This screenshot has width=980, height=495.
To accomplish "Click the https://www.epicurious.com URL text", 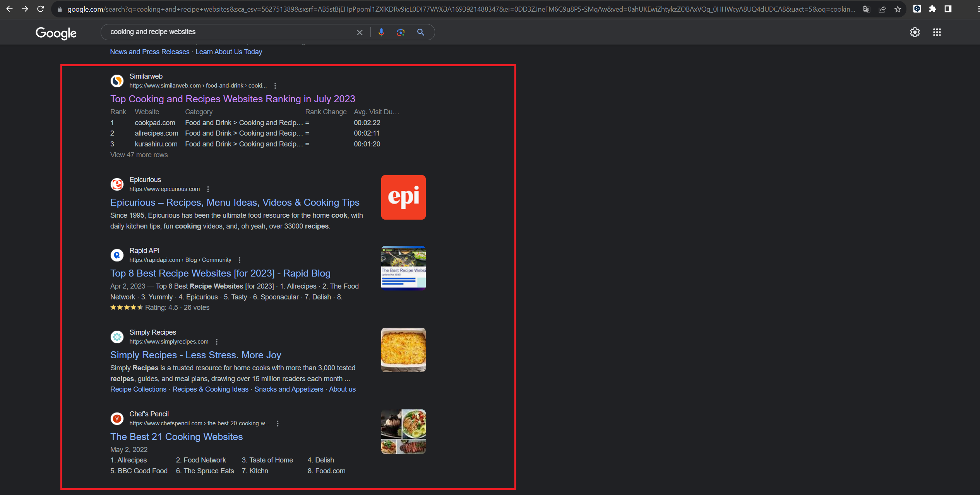I will coord(164,189).
